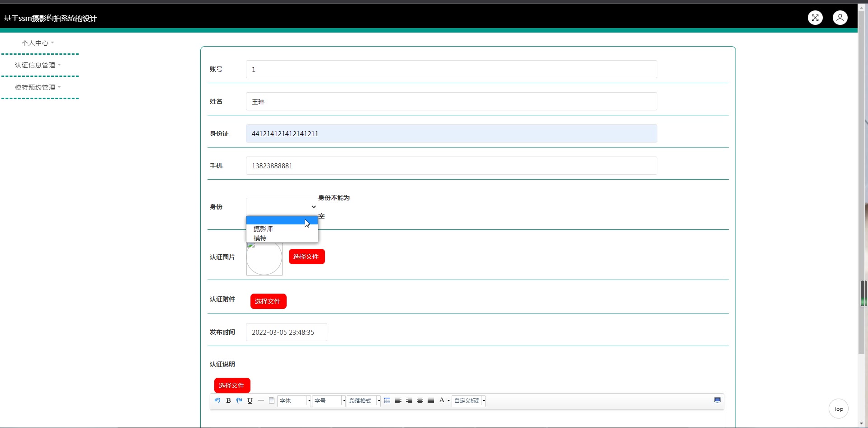Expand the 模特预约管理 sidebar menu
The image size is (868, 428).
(38, 87)
